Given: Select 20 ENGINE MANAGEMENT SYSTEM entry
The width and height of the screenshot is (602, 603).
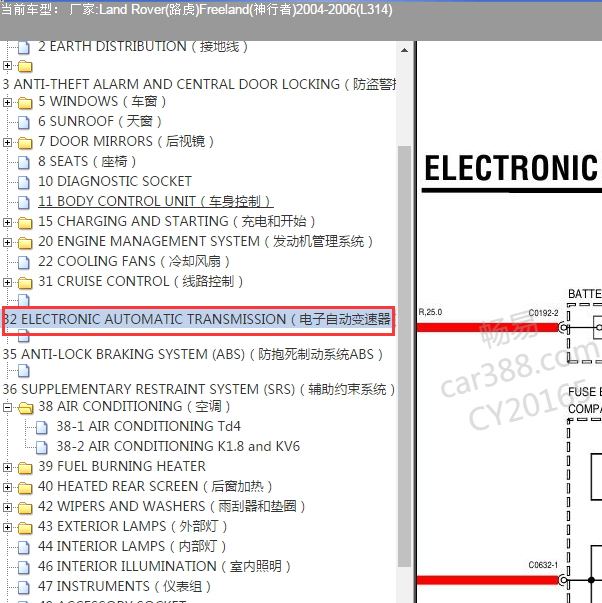Looking at the screenshot, I should tap(205, 242).
